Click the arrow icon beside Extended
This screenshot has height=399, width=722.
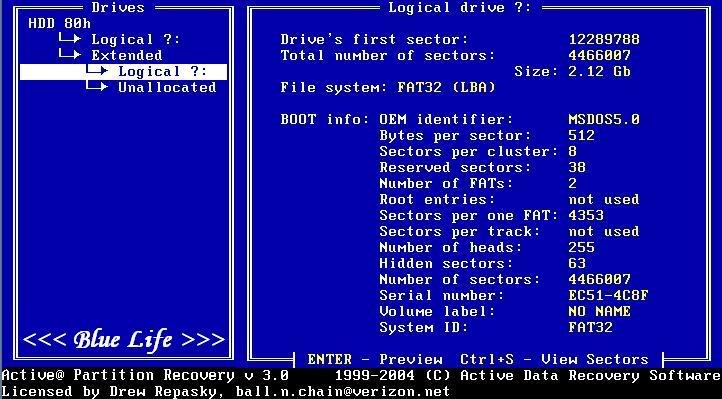[x=70, y=56]
